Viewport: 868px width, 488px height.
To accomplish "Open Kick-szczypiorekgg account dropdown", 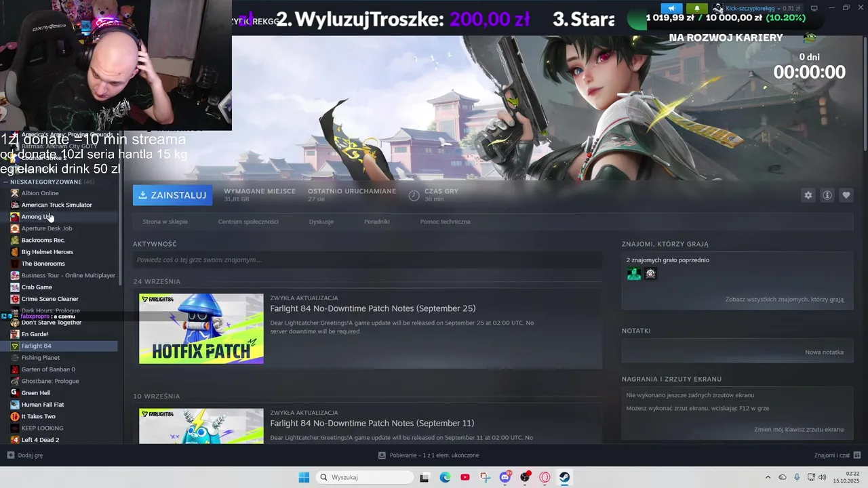I will pos(755,8).
